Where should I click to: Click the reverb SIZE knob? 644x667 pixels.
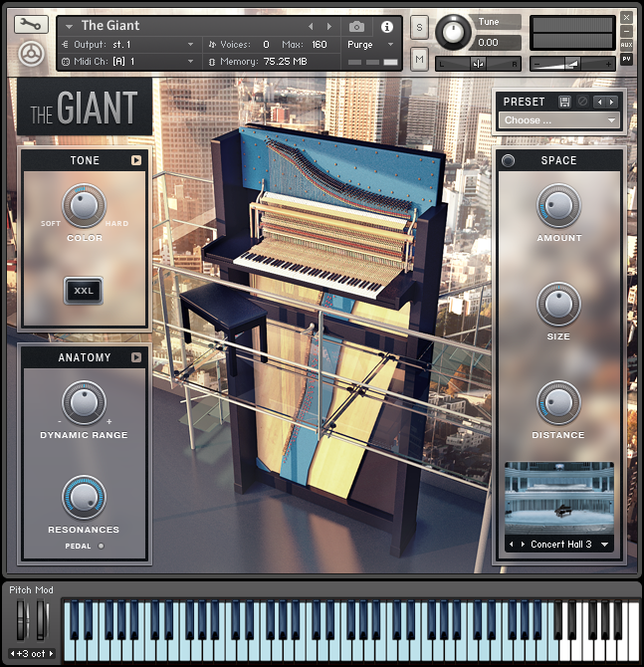point(558,305)
